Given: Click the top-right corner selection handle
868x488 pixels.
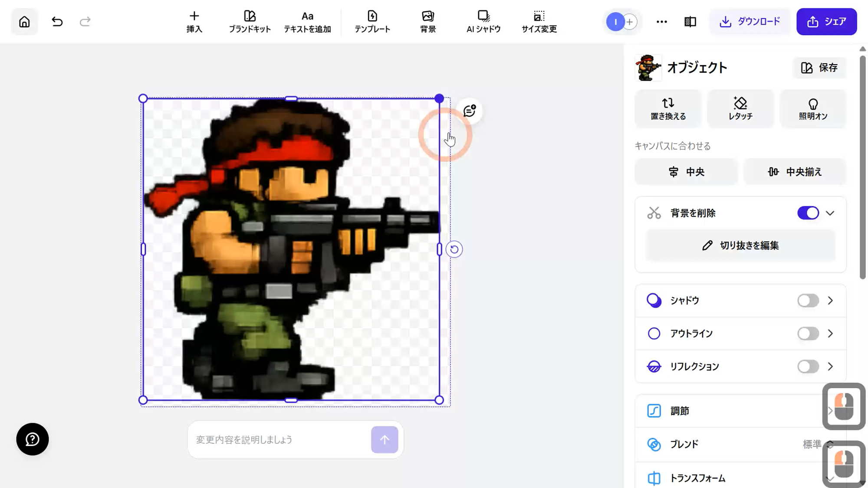Looking at the screenshot, I should 439,98.
